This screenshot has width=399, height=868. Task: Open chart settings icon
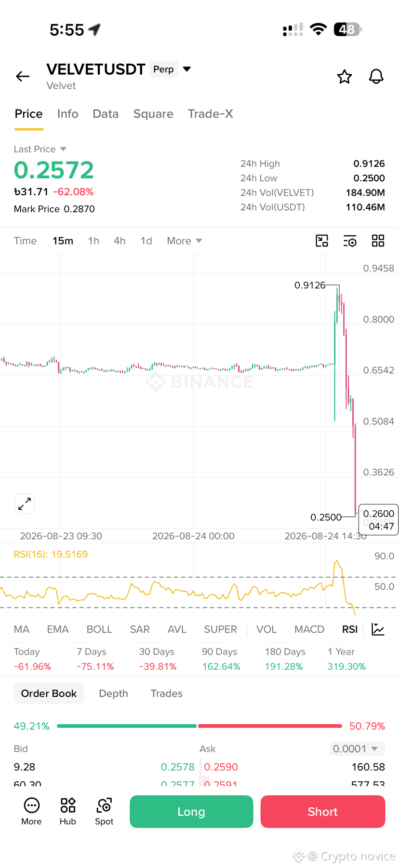(350, 241)
